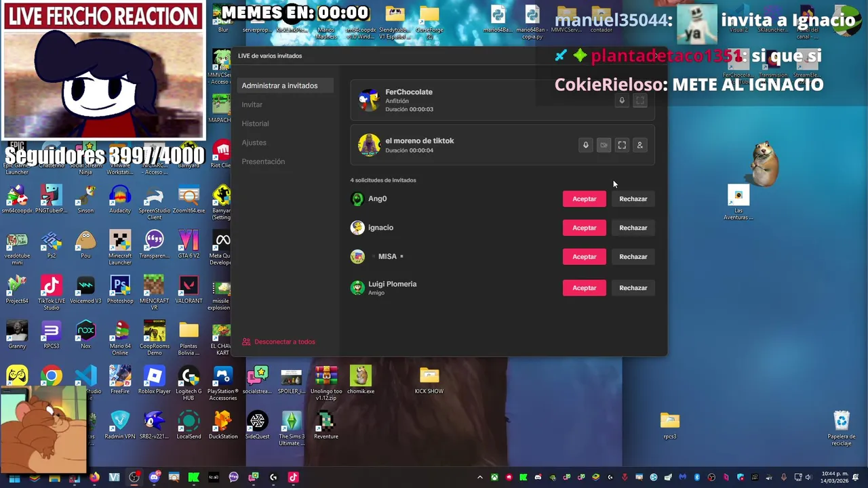Open Papelera de reciclaje icon
This screenshot has height=488, width=868.
842,428
